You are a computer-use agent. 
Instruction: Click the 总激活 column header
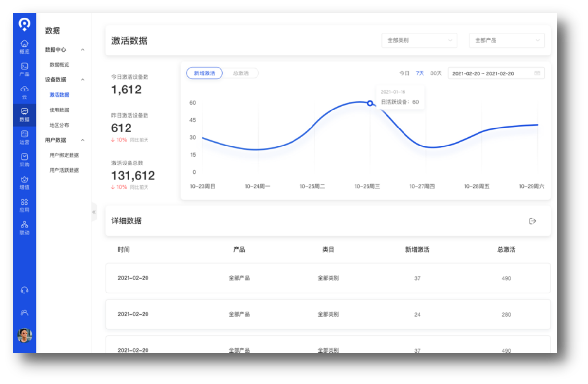506,250
